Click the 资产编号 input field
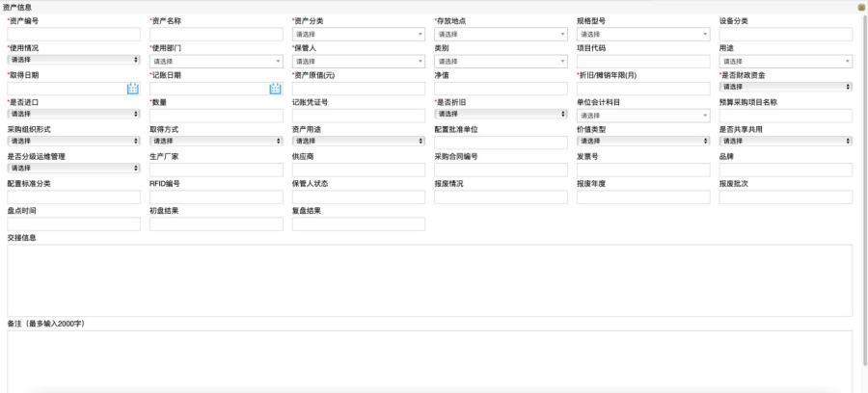Screen dimensions: 868x393 (x=73, y=34)
